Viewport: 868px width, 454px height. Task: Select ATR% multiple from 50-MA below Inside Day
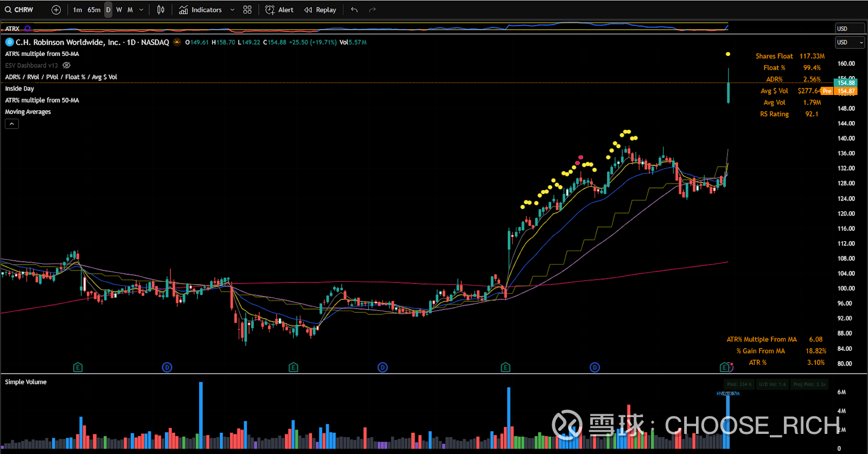pyautogui.click(x=42, y=100)
